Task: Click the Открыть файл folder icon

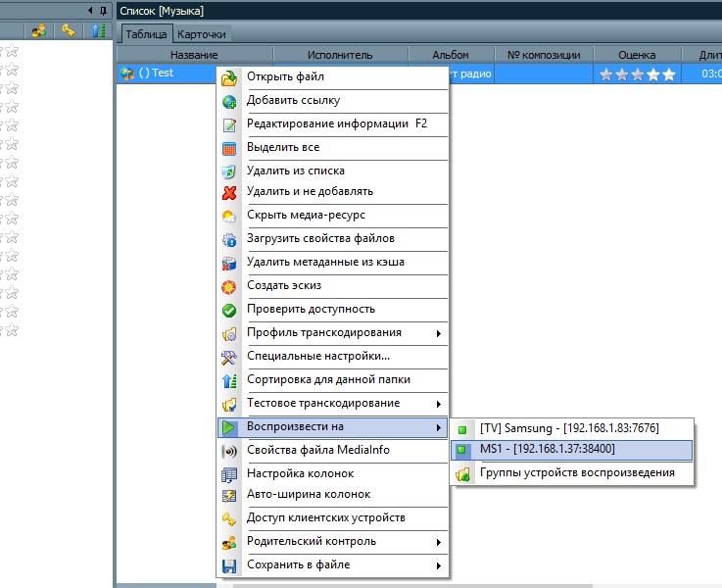Action: pyautogui.click(x=229, y=78)
